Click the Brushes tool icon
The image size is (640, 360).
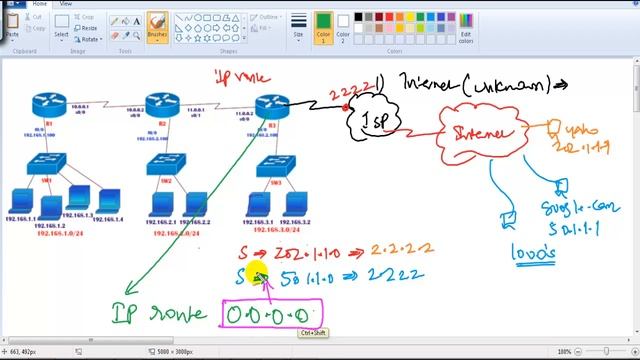(x=157, y=22)
